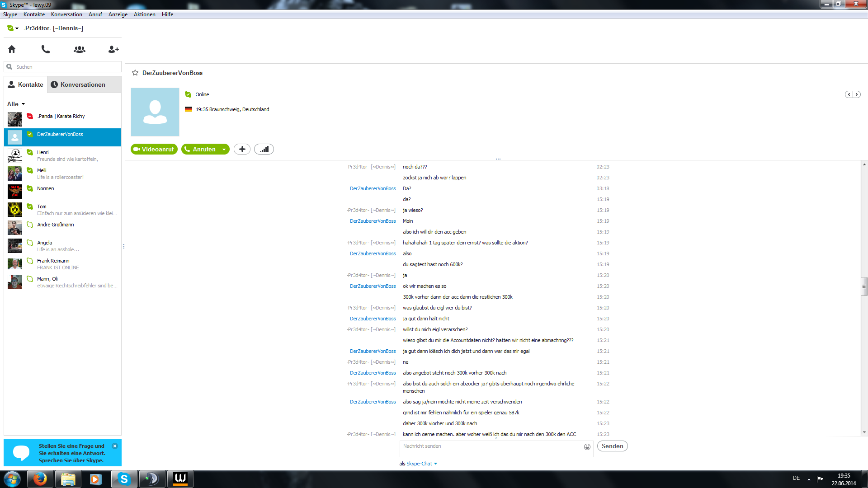Add a contact using person-plus icon
The image size is (868, 488).
pyautogui.click(x=113, y=49)
